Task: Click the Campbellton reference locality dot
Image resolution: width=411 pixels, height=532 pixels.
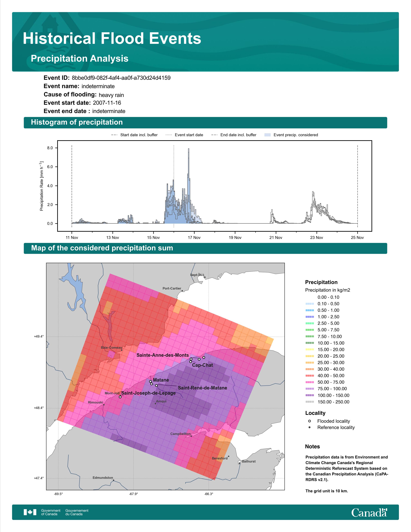Action: (191, 436)
